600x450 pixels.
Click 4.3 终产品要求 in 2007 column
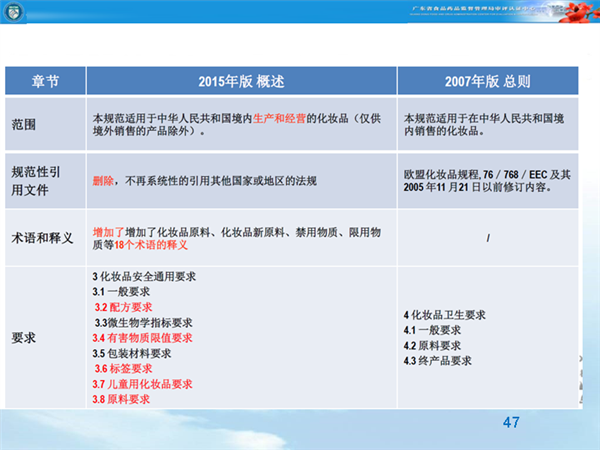(437, 360)
